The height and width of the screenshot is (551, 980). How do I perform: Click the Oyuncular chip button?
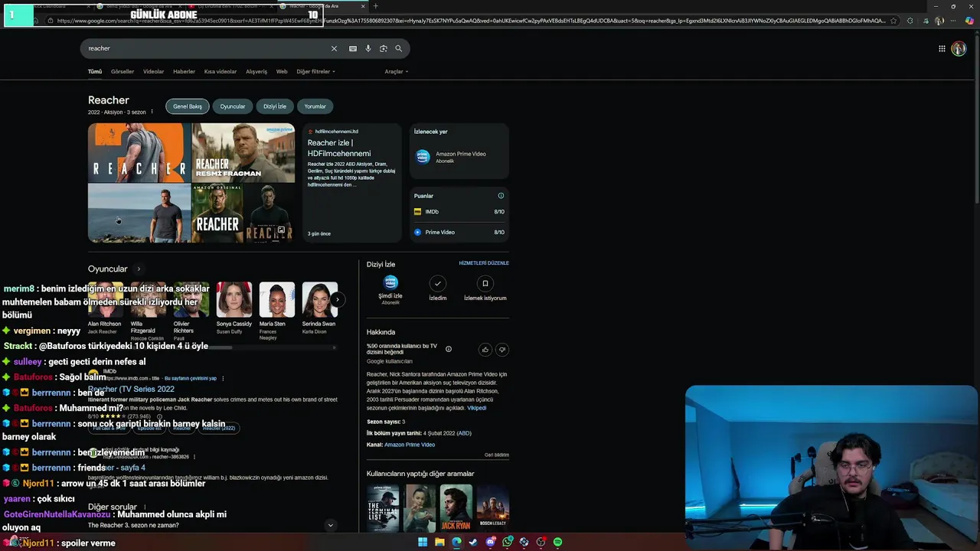click(x=233, y=106)
